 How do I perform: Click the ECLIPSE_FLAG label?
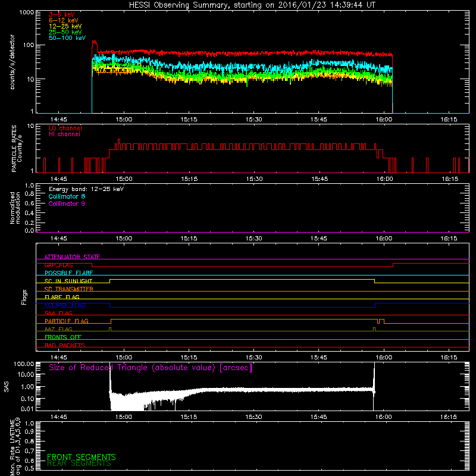pos(65,305)
